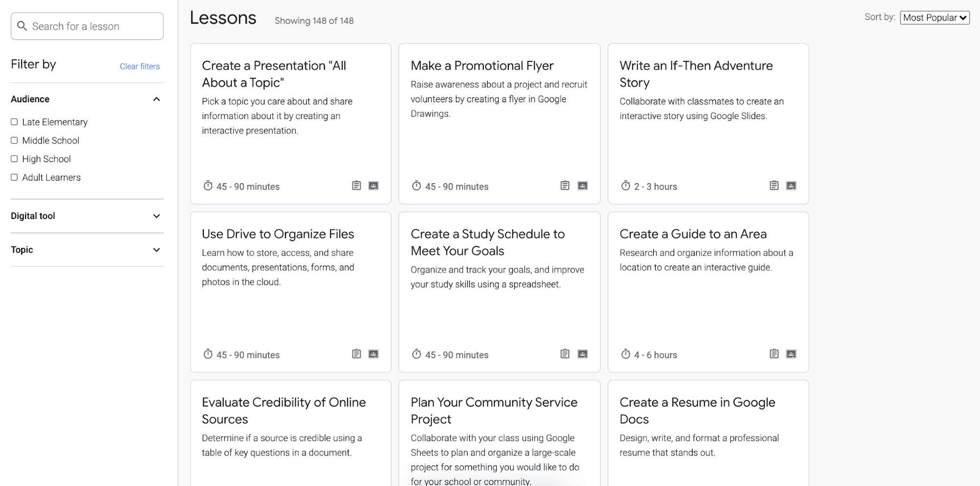This screenshot has width=980, height=486.
Task: Click the clipboard icon on the Promotional Flyer card
Action: [x=565, y=186]
